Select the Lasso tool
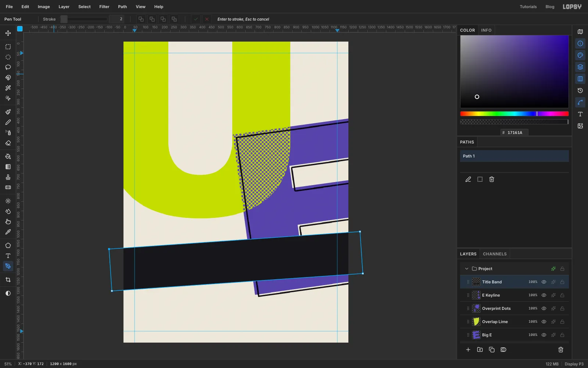588x368 pixels. tap(8, 67)
